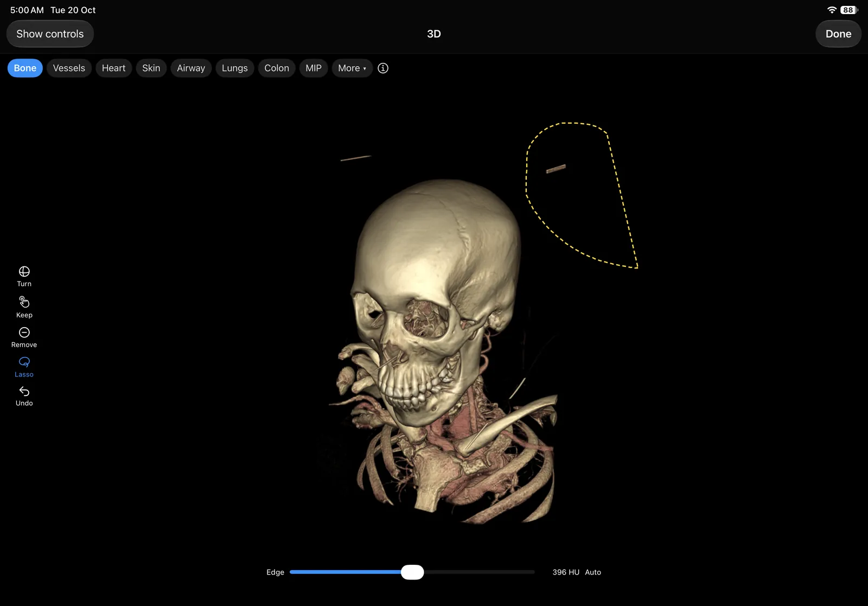Apply the Colon preset
The image size is (868, 606).
[277, 68]
